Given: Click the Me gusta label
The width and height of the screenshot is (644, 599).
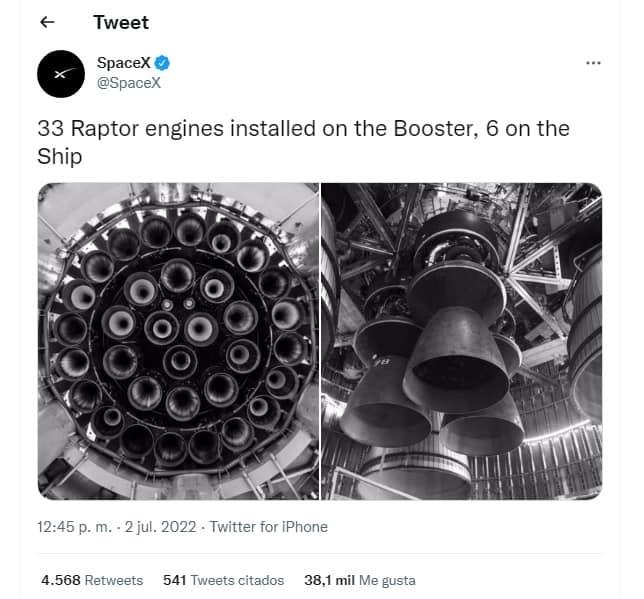Looking at the screenshot, I should point(387,580).
